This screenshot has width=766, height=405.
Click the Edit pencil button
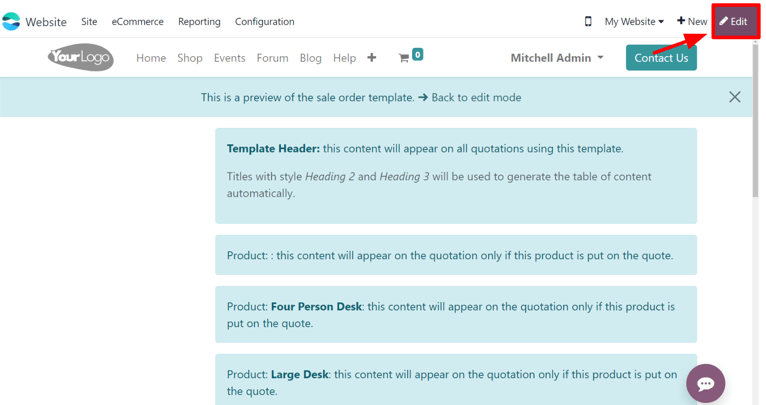pos(734,21)
